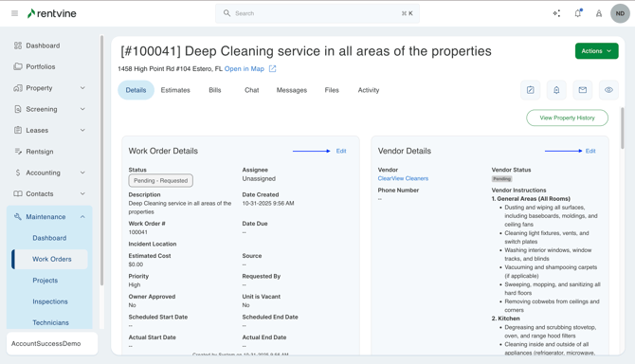Click the envelope email icon button

pyautogui.click(x=582, y=90)
